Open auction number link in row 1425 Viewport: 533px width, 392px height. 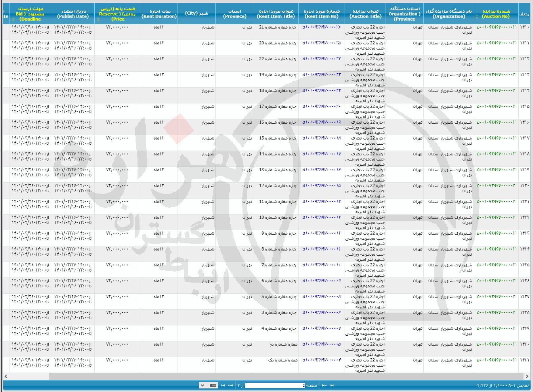coord(496,265)
